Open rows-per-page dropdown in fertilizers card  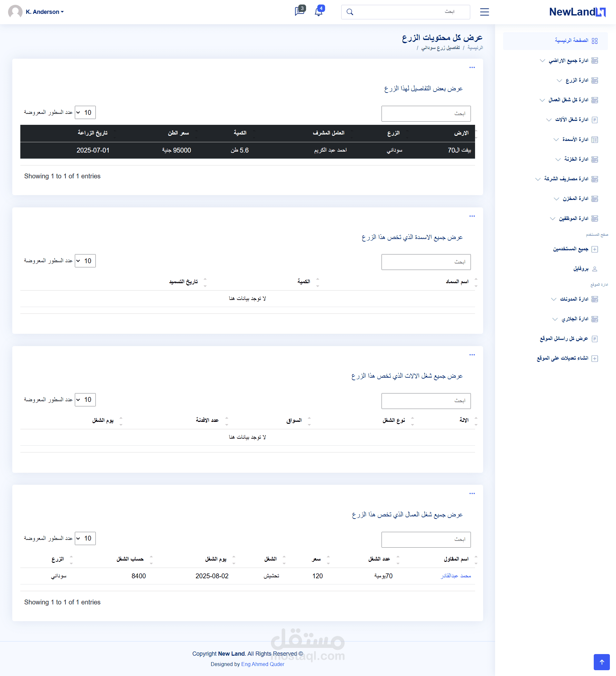pos(85,261)
